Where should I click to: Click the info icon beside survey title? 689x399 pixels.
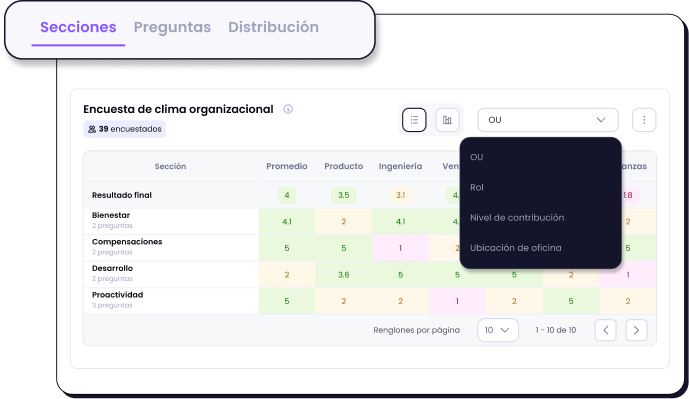pyautogui.click(x=288, y=109)
